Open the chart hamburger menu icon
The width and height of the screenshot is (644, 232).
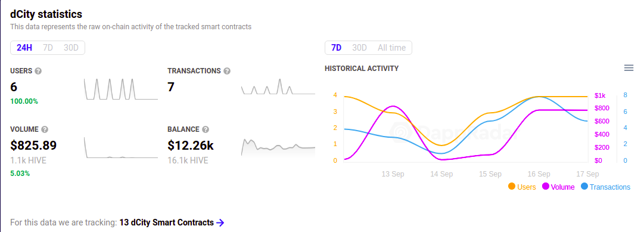[629, 68]
